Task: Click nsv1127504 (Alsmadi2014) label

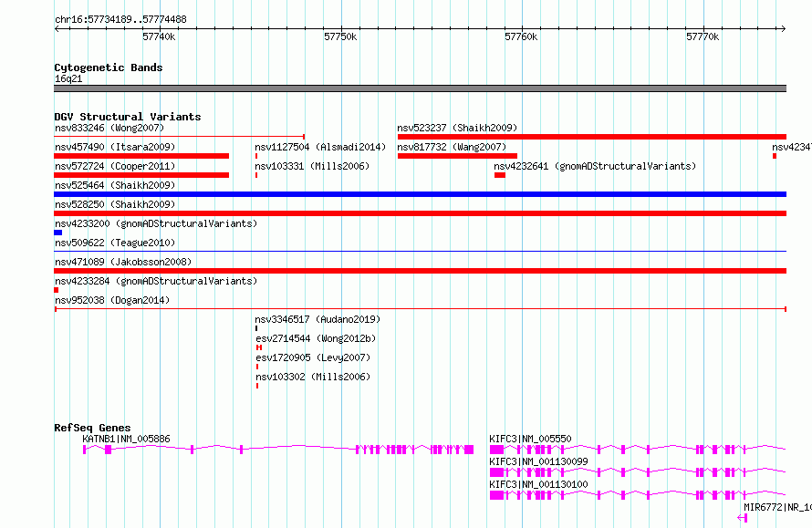Action: 320,147
